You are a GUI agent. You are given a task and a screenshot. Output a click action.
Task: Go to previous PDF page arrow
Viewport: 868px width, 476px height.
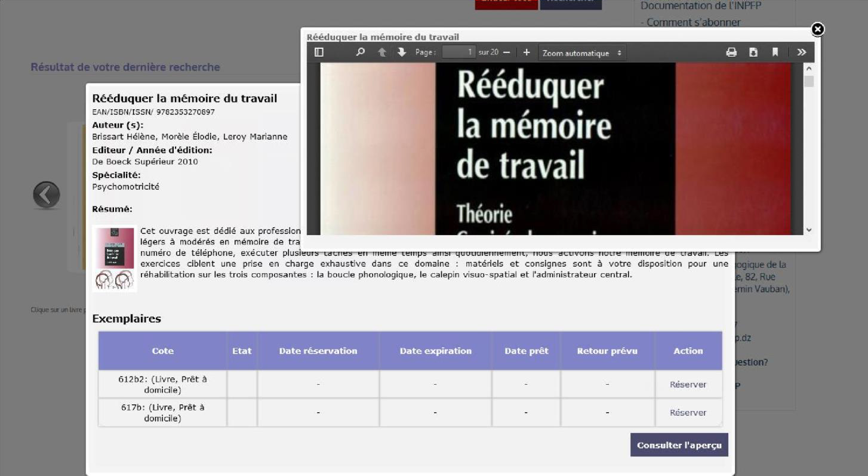pyautogui.click(x=382, y=52)
